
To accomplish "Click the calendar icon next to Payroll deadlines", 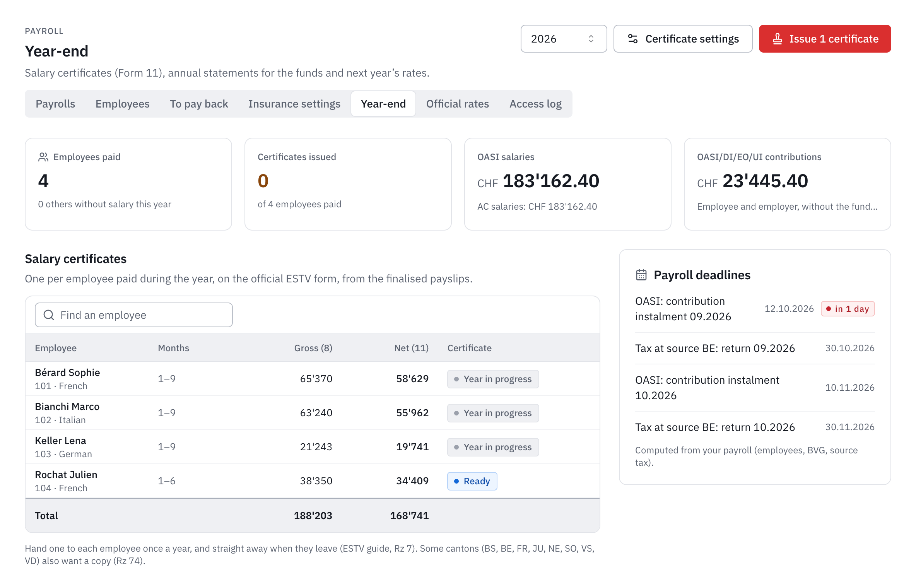I will coord(641,275).
